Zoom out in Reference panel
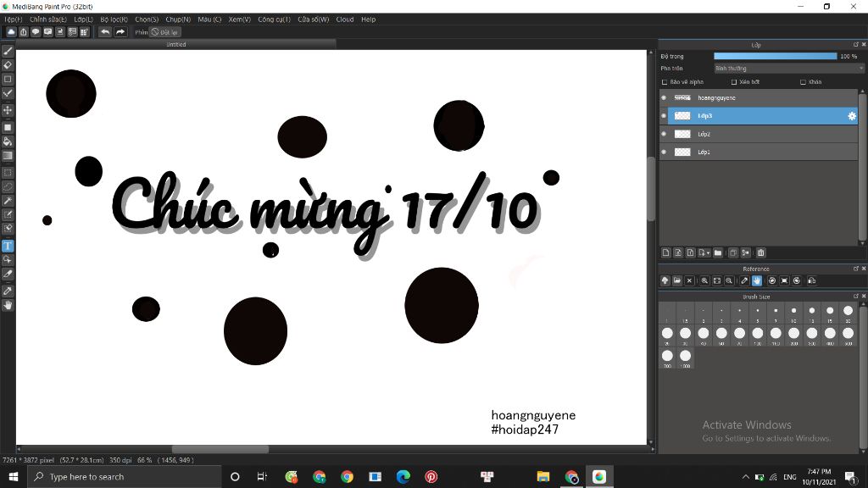The height and width of the screenshot is (488, 868). pos(729,280)
